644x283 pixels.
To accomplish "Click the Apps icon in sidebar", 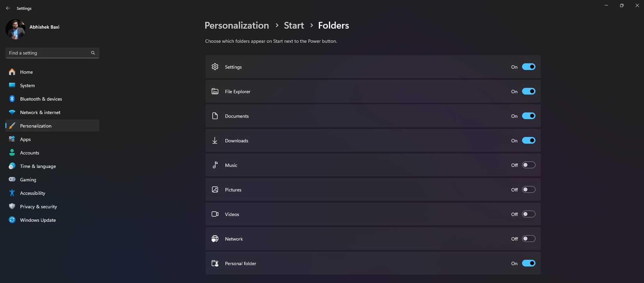I will (12, 139).
